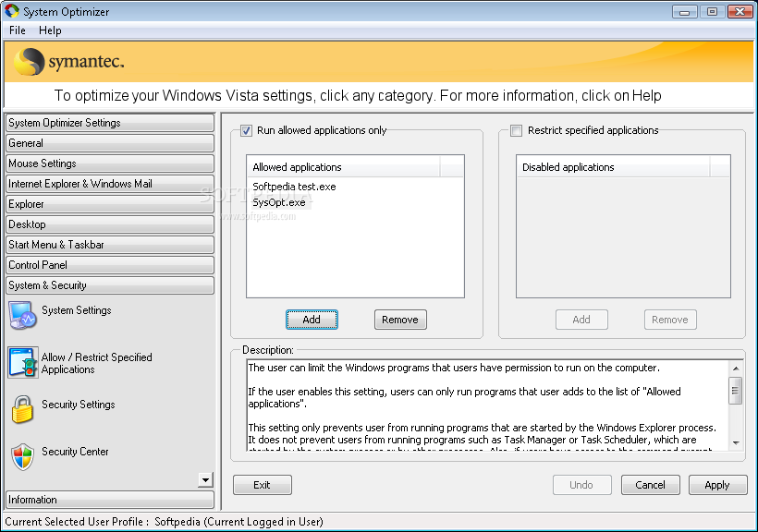
Task: Click Add under Disabled applications
Action: pos(581,320)
